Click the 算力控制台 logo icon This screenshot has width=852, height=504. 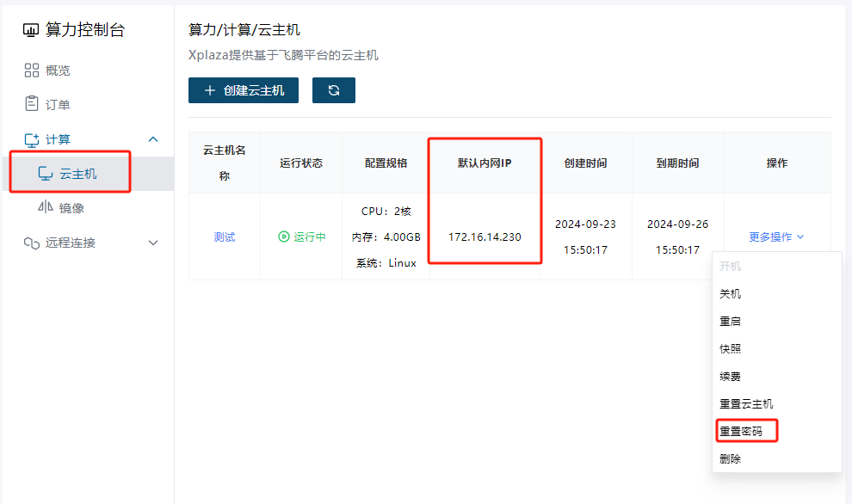(31, 30)
